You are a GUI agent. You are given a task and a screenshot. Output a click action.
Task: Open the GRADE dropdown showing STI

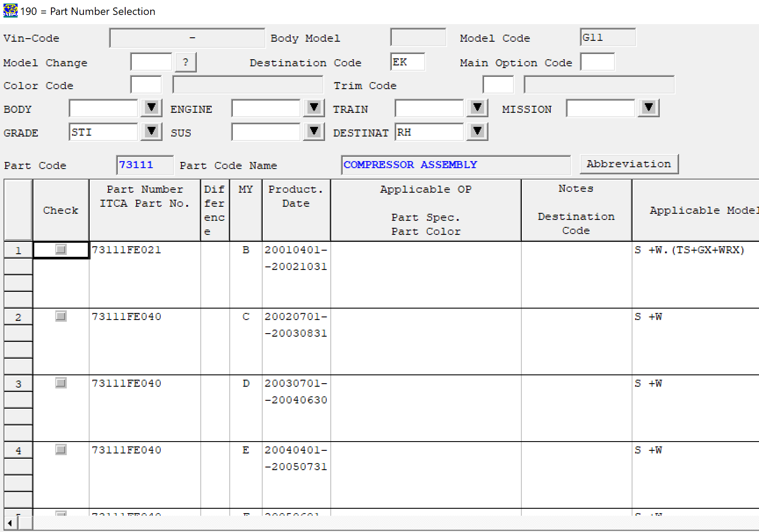pos(152,132)
